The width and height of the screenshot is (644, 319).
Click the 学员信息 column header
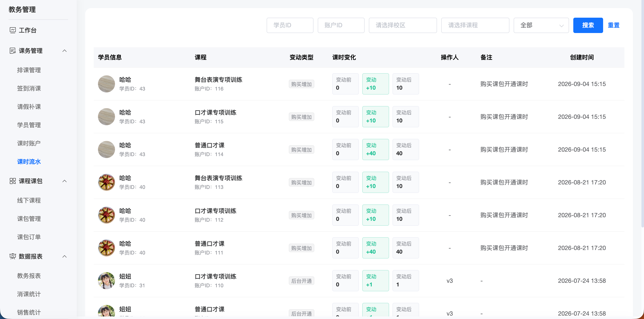110,57
